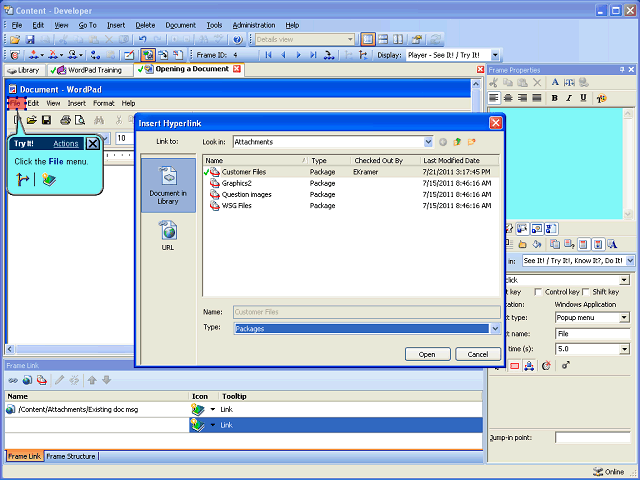Open the Details view dropdown
This screenshot has height=480, width=640.
tap(350, 40)
